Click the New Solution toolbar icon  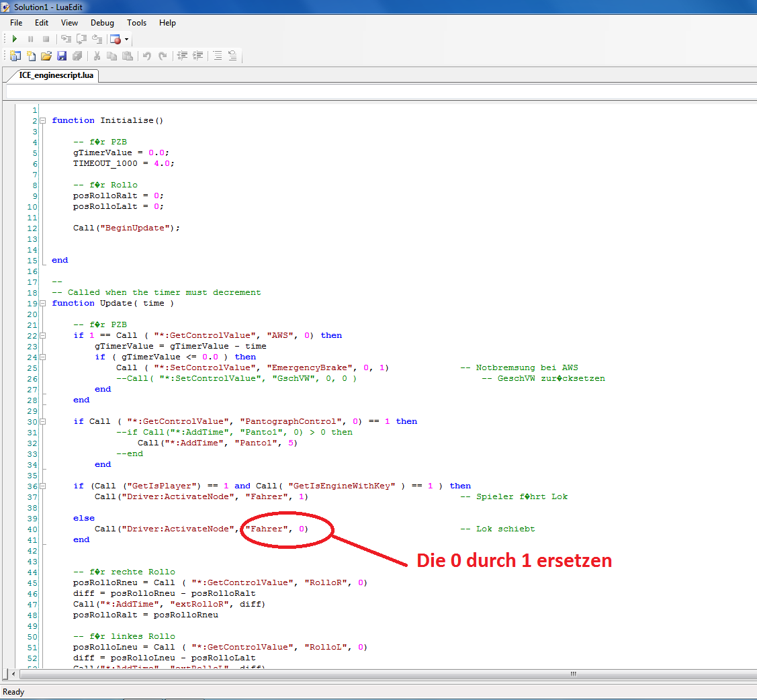pyautogui.click(x=15, y=56)
